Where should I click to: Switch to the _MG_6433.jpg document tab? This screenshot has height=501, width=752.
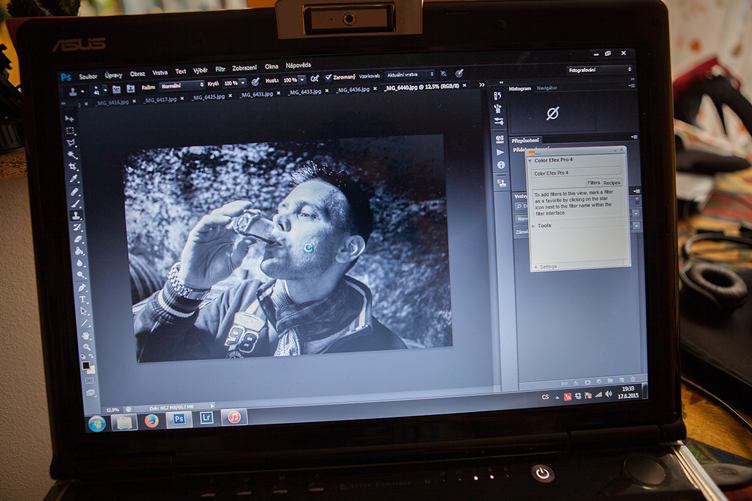pos(304,92)
